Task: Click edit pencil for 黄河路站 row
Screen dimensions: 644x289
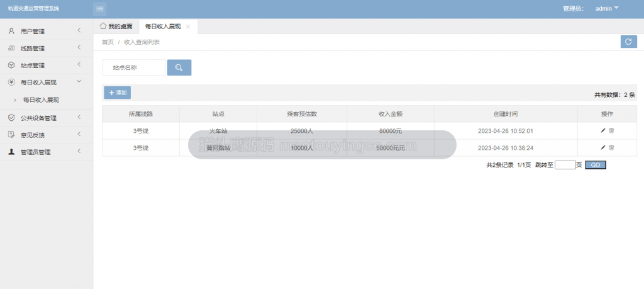Action: [603, 147]
